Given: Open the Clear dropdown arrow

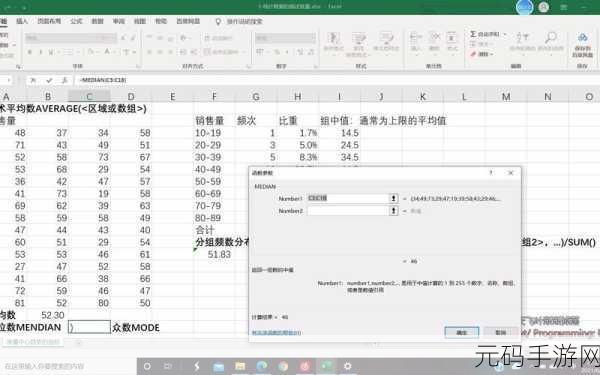Looking at the screenshot, I should click(492, 54).
